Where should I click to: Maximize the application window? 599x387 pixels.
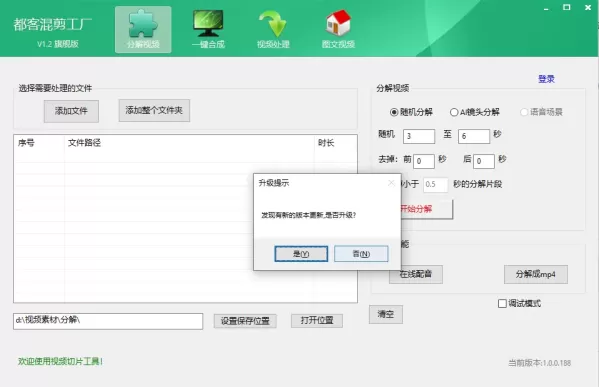(567, 7)
